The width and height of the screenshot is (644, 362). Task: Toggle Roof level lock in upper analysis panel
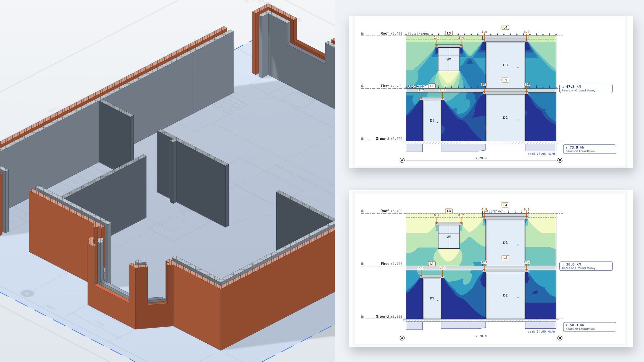(x=362, y=33)
